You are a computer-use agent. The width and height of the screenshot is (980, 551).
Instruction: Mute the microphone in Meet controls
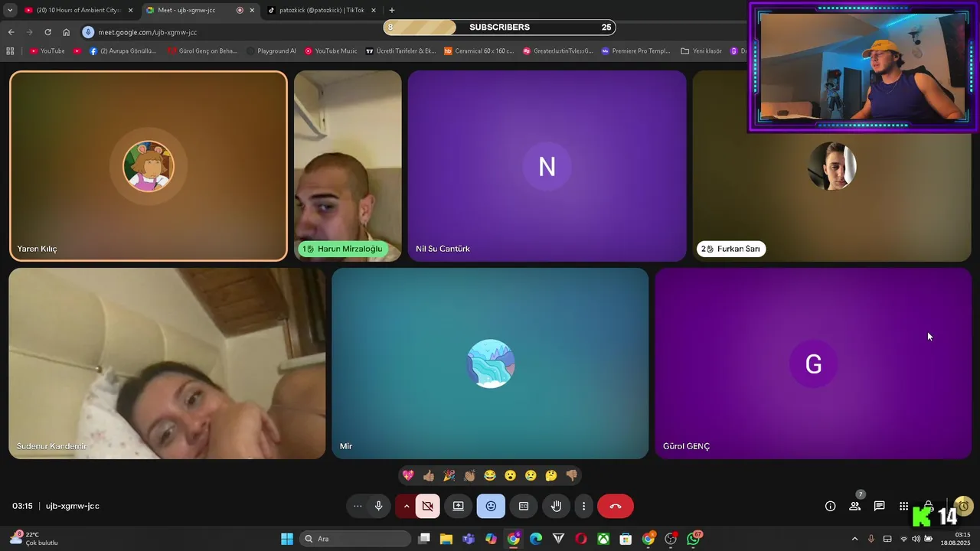click(x=378, y=506)
